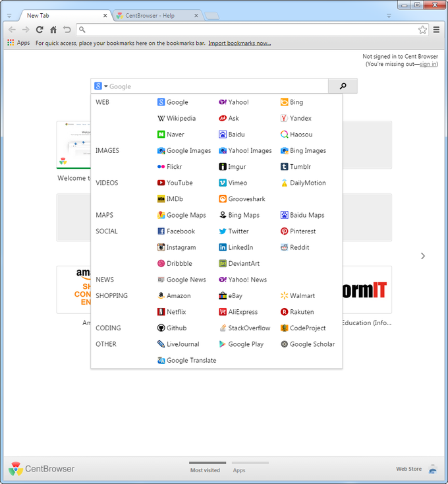Click the sign in link
This screenshot has height=484, width=448.
(x=428, y=64)
